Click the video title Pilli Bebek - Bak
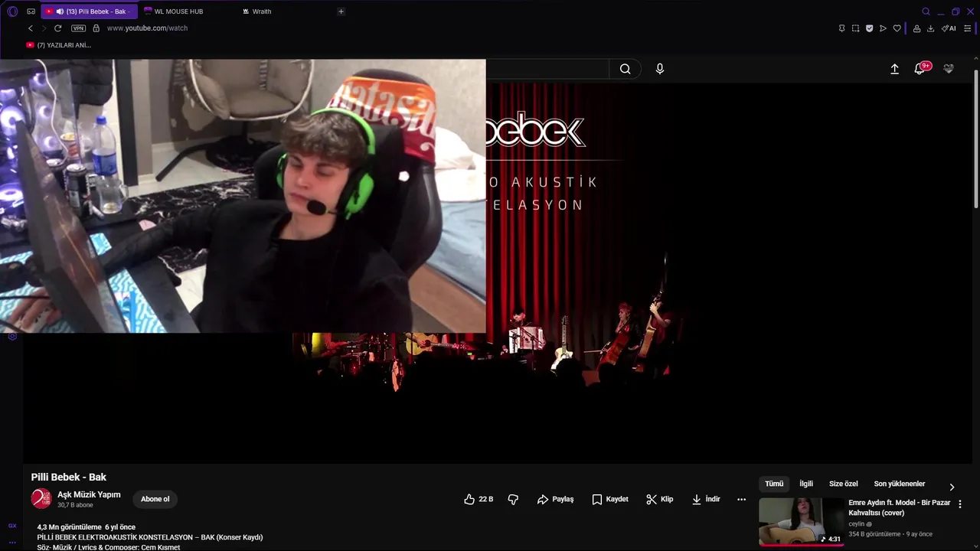Viewport: 980px width, 551px height. coord(69,477)
